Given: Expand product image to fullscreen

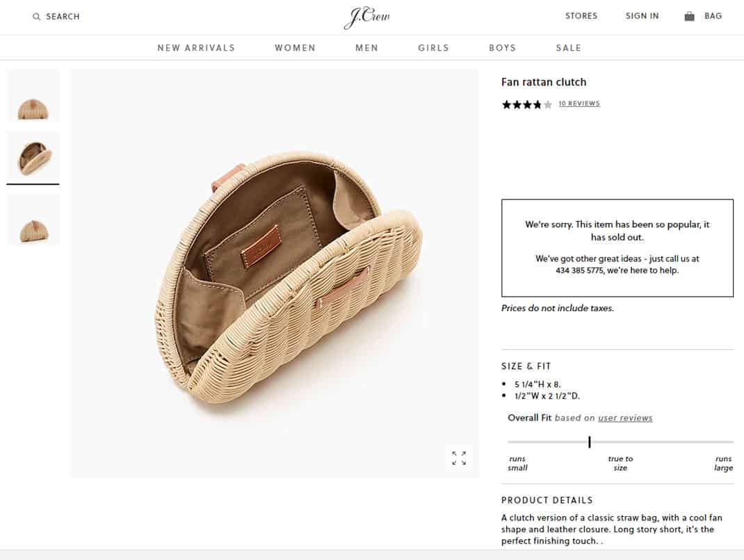Looking at the screenshot, I should tap(459, 458).
